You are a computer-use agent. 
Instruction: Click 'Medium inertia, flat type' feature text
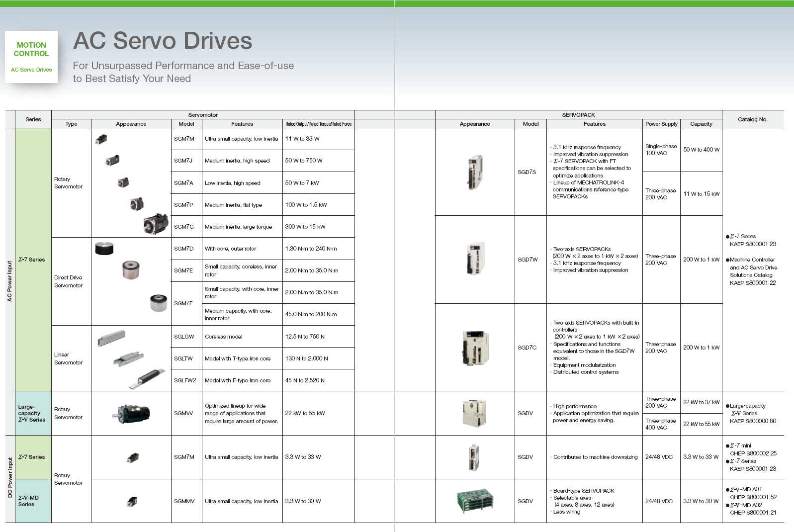pyautogui.click(x=233, y=205)
